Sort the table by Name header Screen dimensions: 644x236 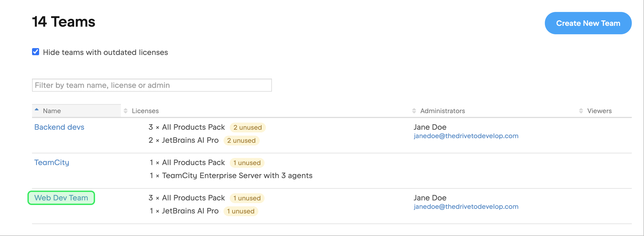point(52,111)
